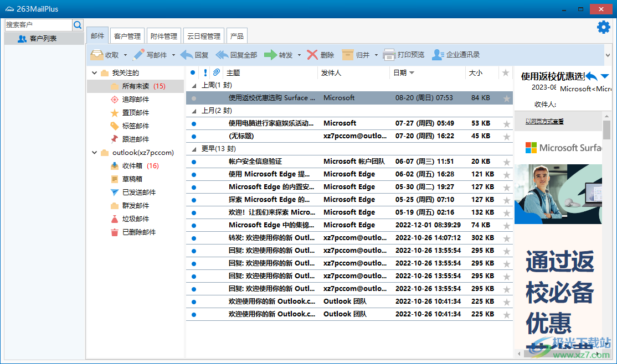Click 回复全部 reply all icon

click(222, 55)
